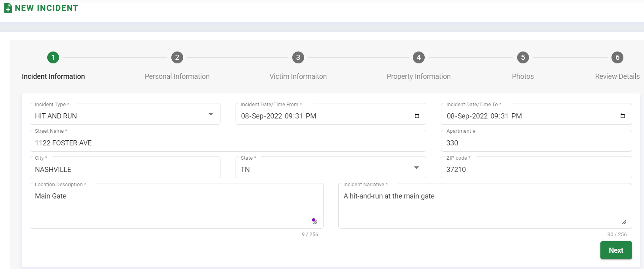This screenshot has width=644, height=269.
Task: Open calendar picker for Incident Date/Time From
Action: (x=417, y=116)
